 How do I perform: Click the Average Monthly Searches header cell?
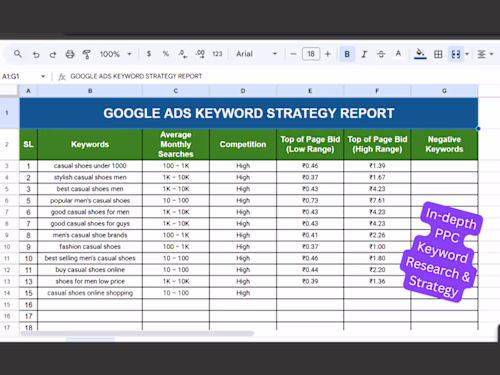coord(176,144)
